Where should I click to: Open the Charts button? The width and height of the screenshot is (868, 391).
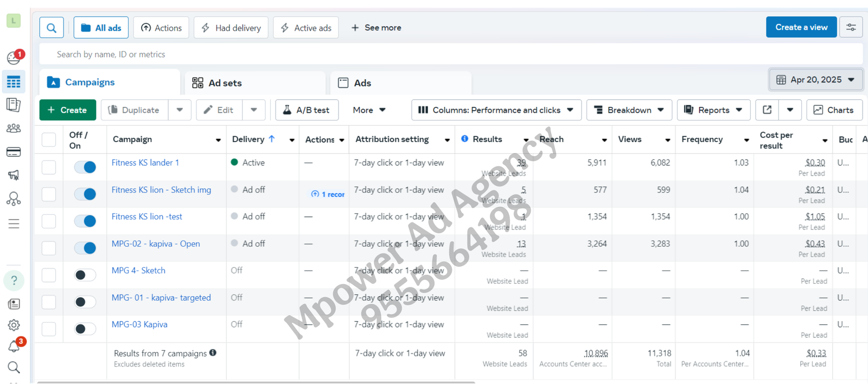[834, 110]
